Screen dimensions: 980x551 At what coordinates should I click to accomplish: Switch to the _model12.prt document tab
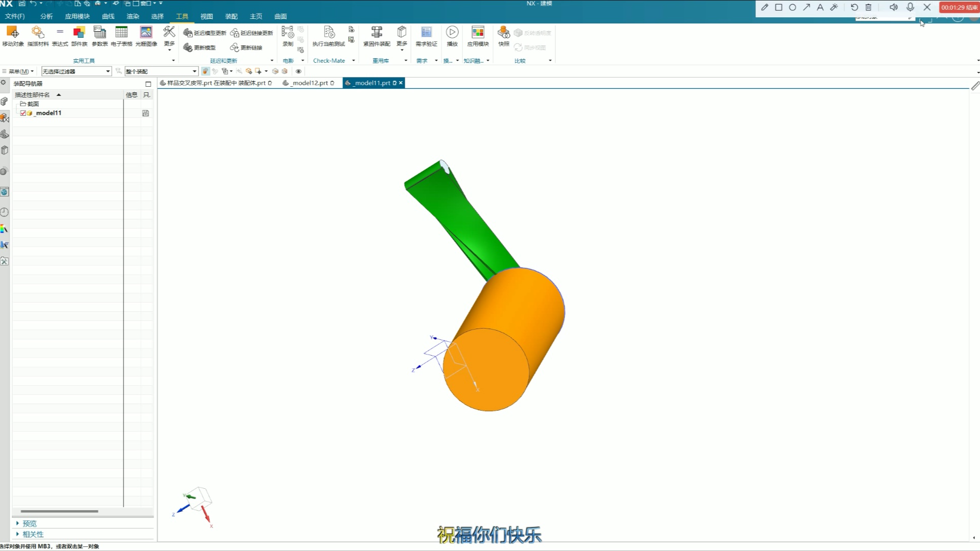click(x=309, y=83)
